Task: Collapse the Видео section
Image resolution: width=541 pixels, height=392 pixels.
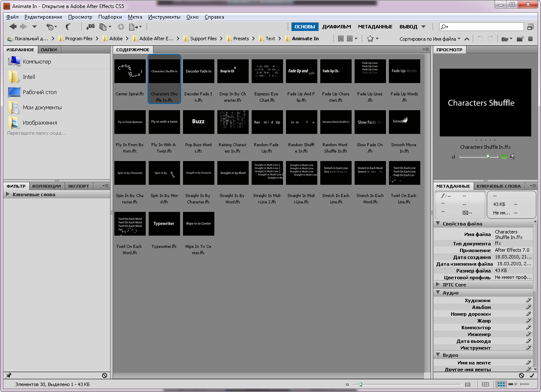Action: click(x=438, y=355)
